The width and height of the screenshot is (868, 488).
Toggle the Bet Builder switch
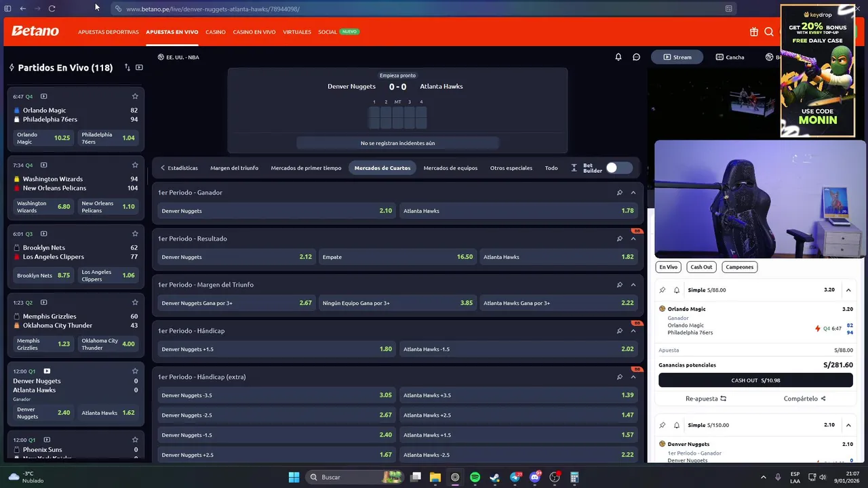point(618,168)
